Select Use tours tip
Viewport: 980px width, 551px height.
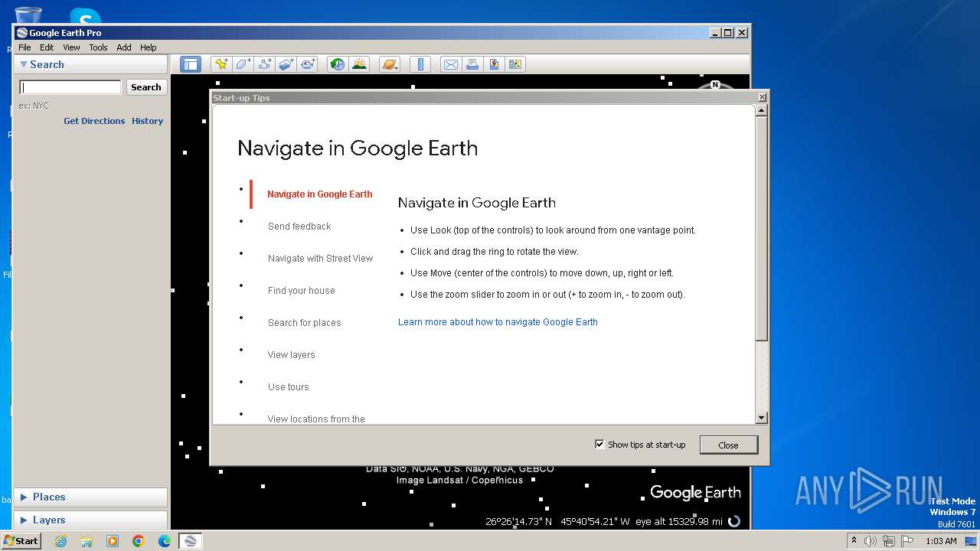tap(289, 387)
